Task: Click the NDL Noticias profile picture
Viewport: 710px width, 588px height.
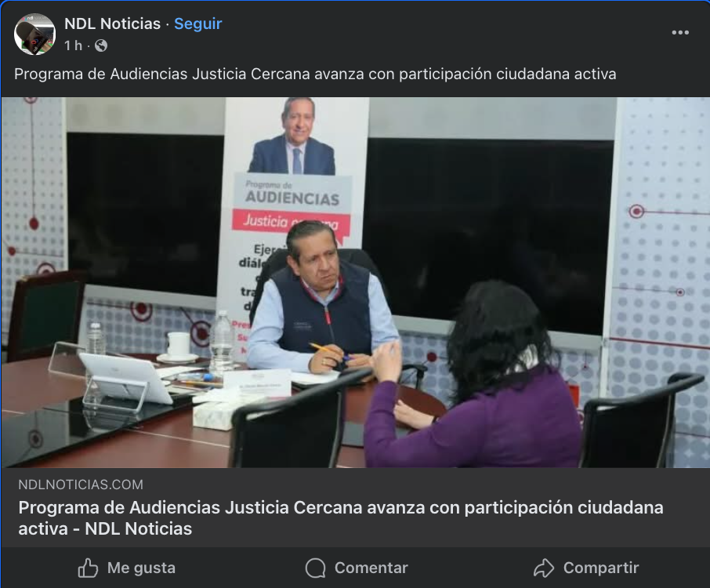Action: point(34,34)
